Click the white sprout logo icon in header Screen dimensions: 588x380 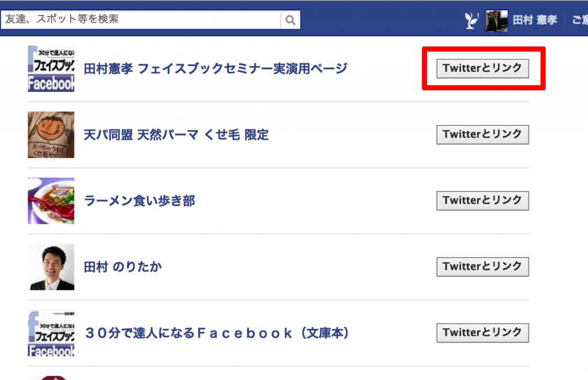click(x=471, y=21)
